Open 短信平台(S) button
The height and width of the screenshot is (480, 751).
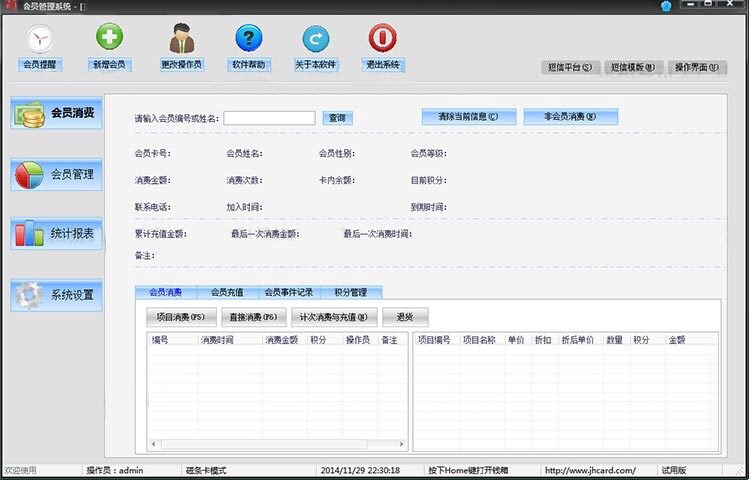click(x=570, y=67)
